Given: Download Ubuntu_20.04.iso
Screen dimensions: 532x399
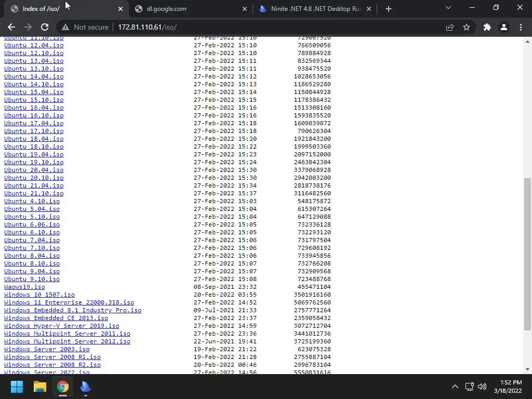Looking at the screenshot, I should coord(34,170).
